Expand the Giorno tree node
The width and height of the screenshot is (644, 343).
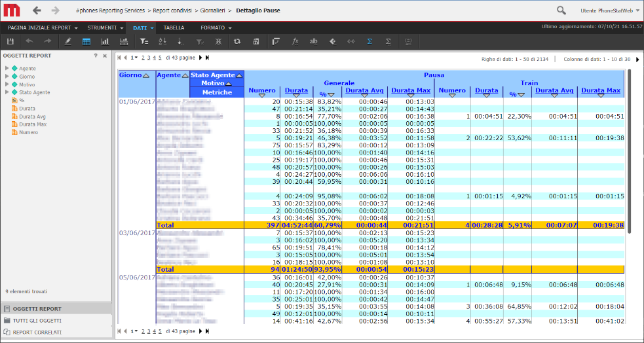click(7, 77)
